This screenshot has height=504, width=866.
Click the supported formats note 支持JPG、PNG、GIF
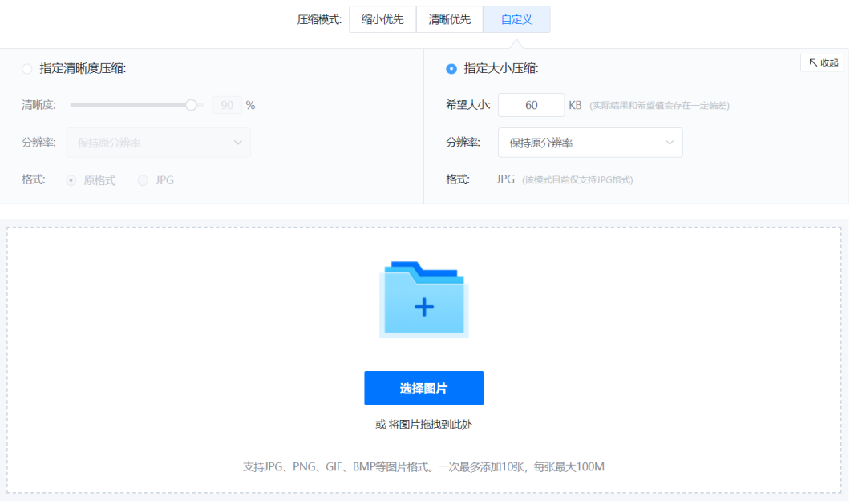click(x=423, y=467)
